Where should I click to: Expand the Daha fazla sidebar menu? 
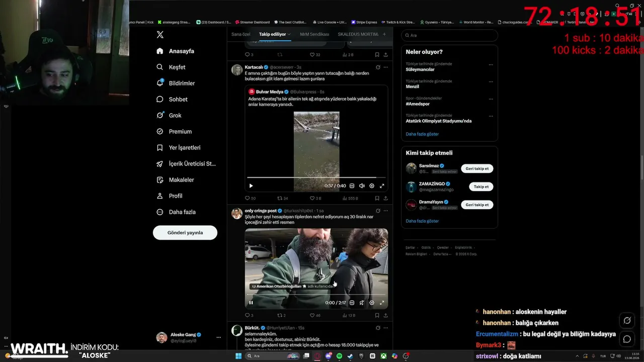click(176, 212)
